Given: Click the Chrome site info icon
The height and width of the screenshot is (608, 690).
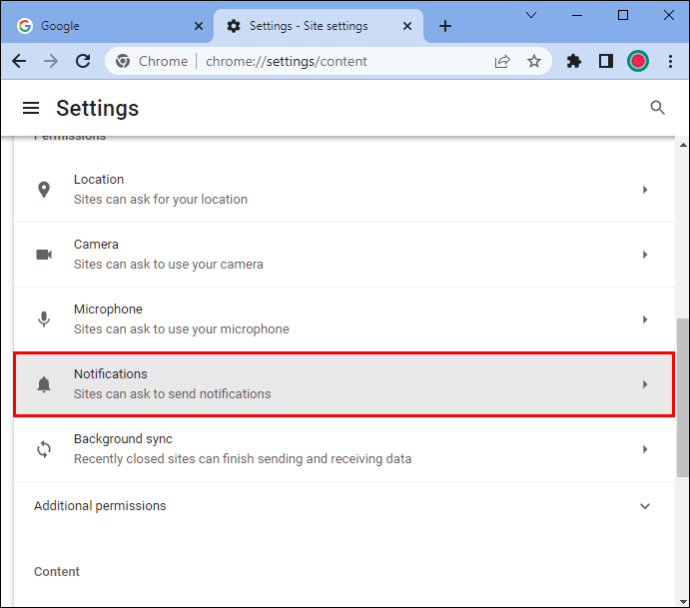Looking at the screenshot, I should coord(123,61).
